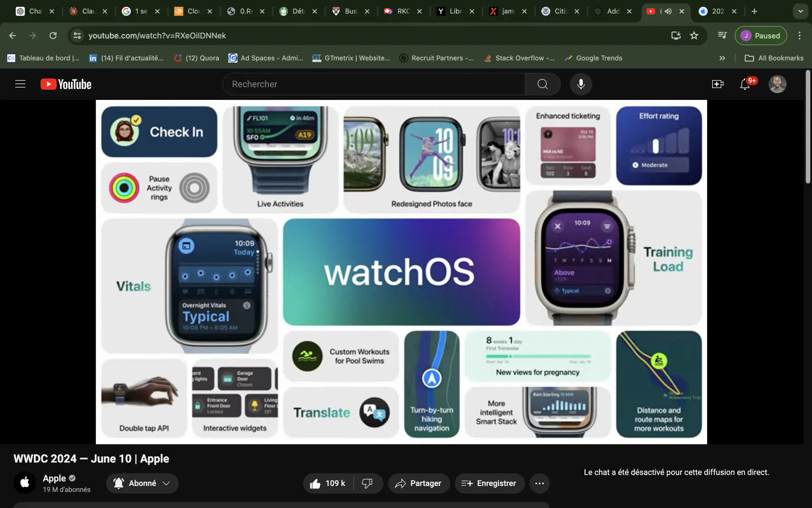
Task: Open the tab search dropdown arrow
Action: coord(800,11)
